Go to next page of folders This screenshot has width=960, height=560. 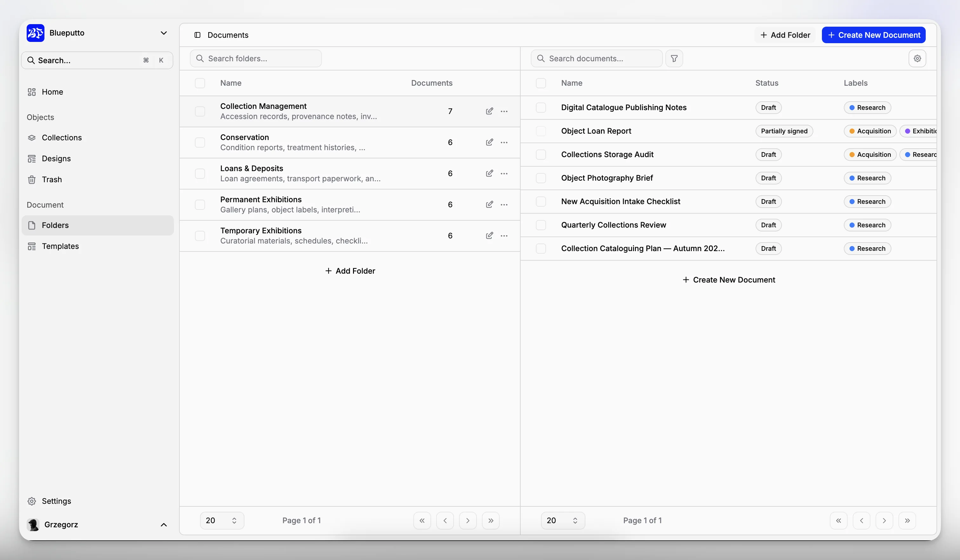click(x=468, y=520)
